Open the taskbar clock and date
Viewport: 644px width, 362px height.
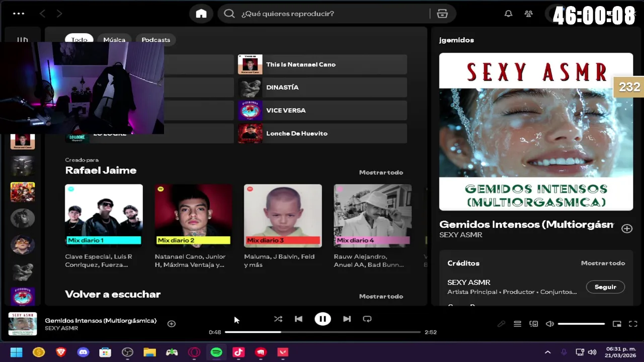620,352
